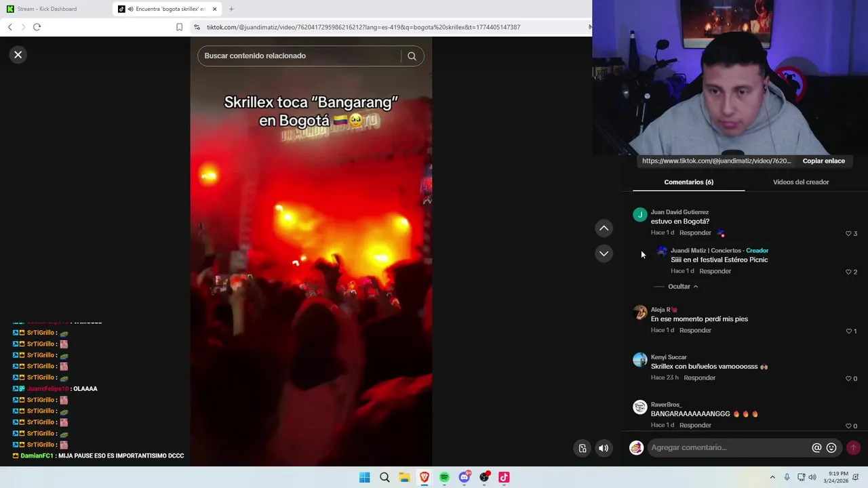Open Juan David Gutierrez's profile avatar
The width and height of the screenshot is (868, 488).
coord(639,215)
